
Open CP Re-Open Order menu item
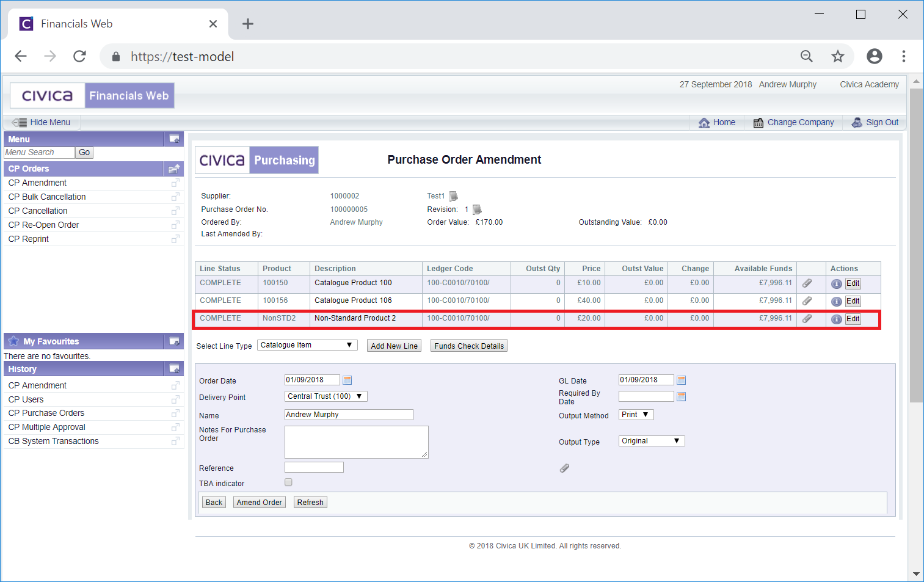[x=43, y=225]
